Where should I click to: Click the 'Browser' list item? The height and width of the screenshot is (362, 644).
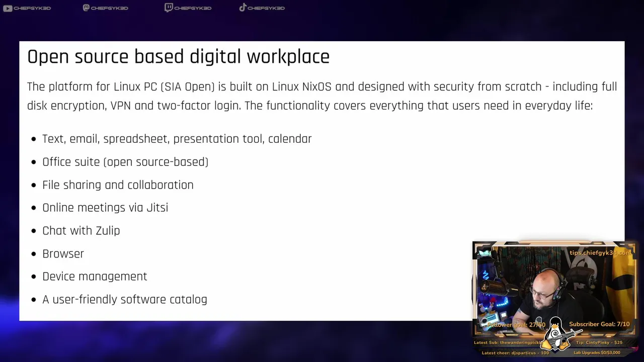pos(63,254)
